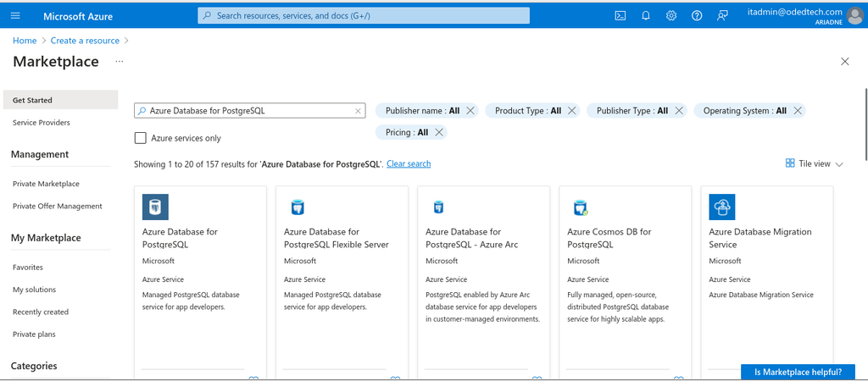868x381 pixels.
Task: Click the Marketplace search input field
Action: tap(250, 111)
